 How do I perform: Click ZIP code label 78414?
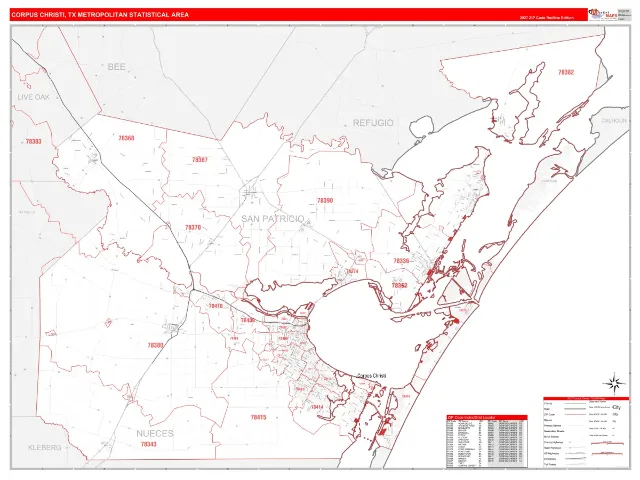(x=317, y=407)
